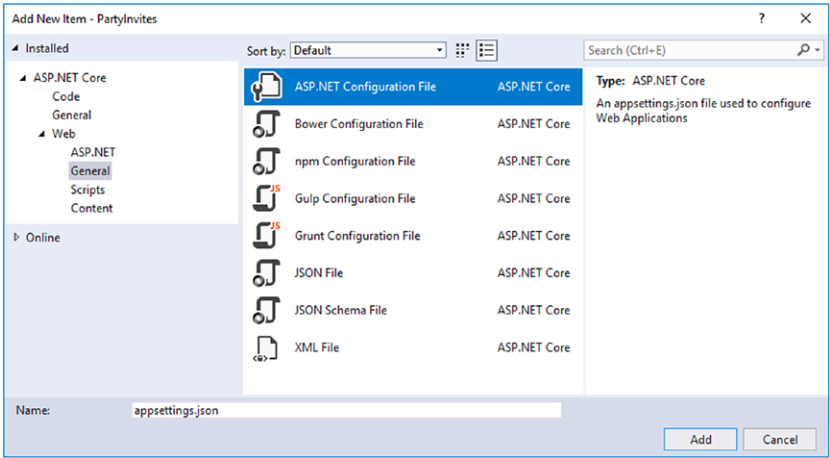Click the ASP.NET Configuration File icon
Screen dimensions: 830x458
click(x=264, y=87)
